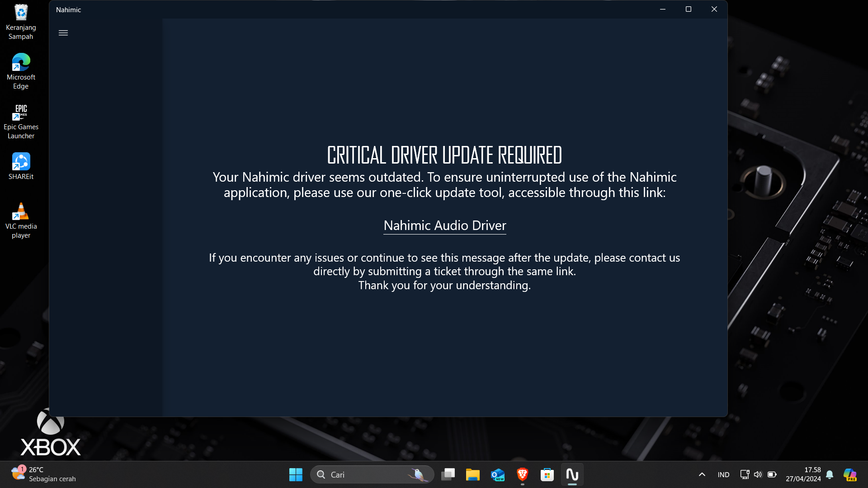The height and width of the screenshot is (488, 868).
Task: Click the Windows Start button
Action: click(x=296, y=474)
